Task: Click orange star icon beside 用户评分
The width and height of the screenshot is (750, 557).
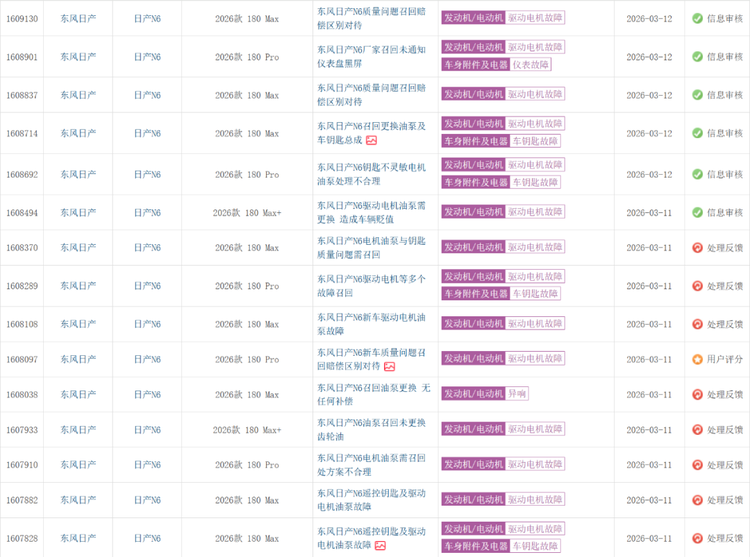Action: [x=697, y=359]
